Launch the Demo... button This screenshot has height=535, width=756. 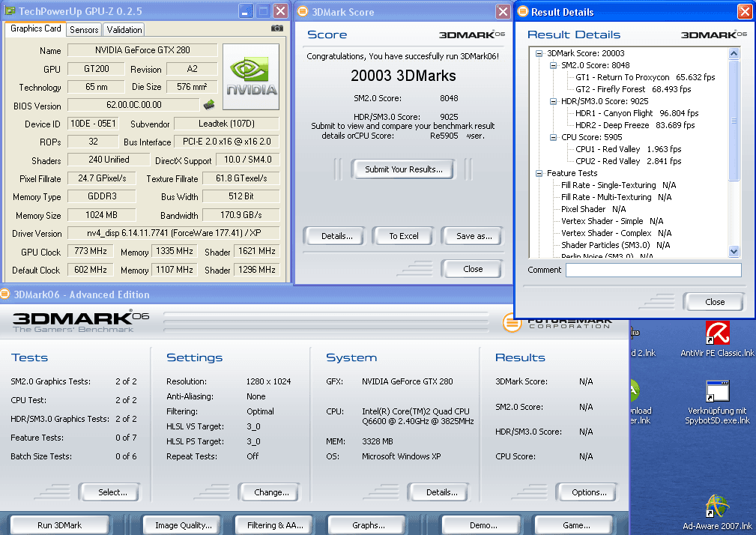pyautogui.click(x=483, y=525)
